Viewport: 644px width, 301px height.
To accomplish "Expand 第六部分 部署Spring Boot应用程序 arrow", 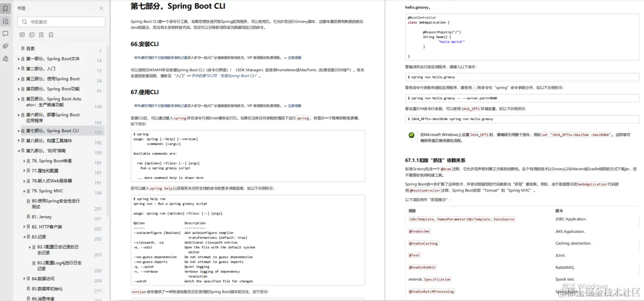I will click(18, 115).
